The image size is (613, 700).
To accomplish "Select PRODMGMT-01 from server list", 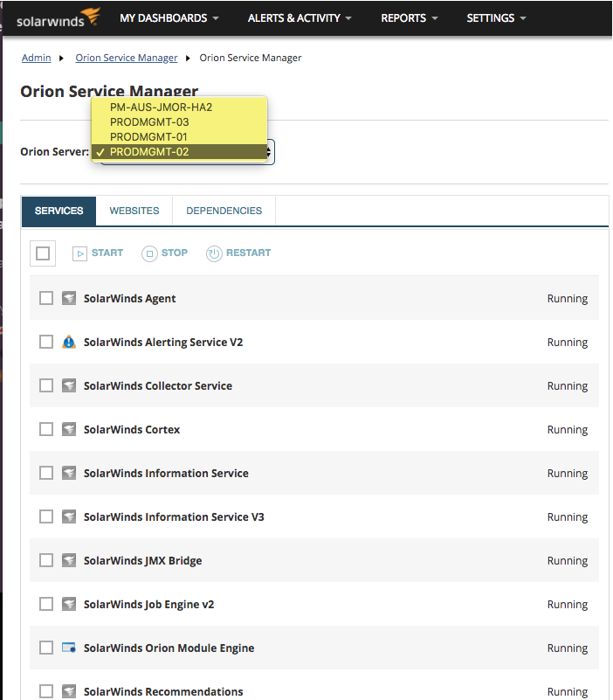I will (179, 136).
